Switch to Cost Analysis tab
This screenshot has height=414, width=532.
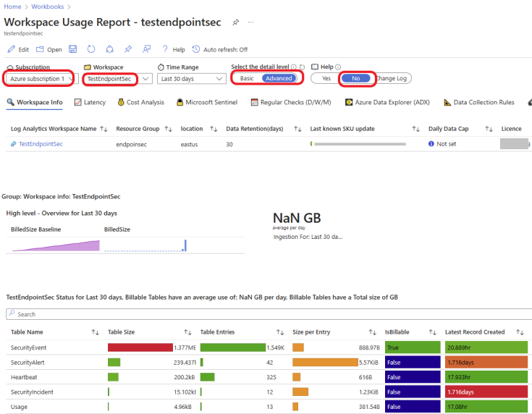(141, 102)
